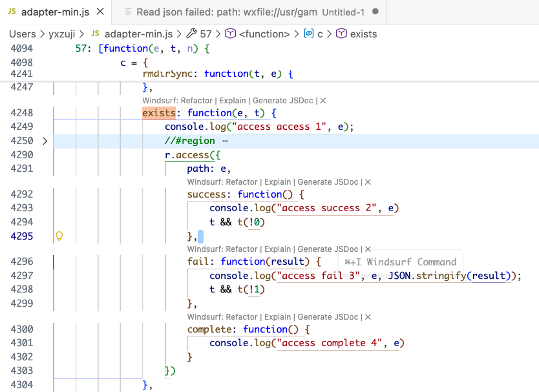Click "access success 2" string

pyautogui.click(x=326, y=208)
